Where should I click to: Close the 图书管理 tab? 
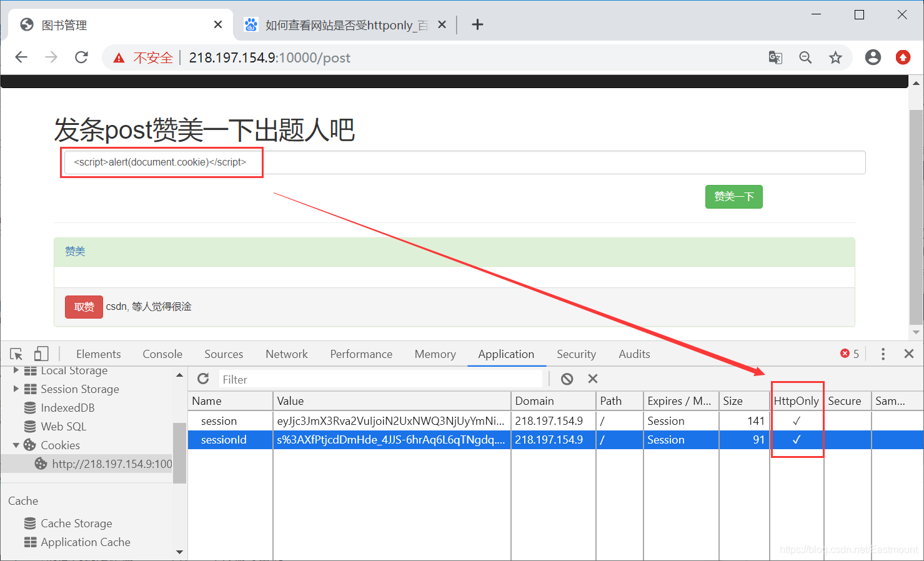coord(218,24)
